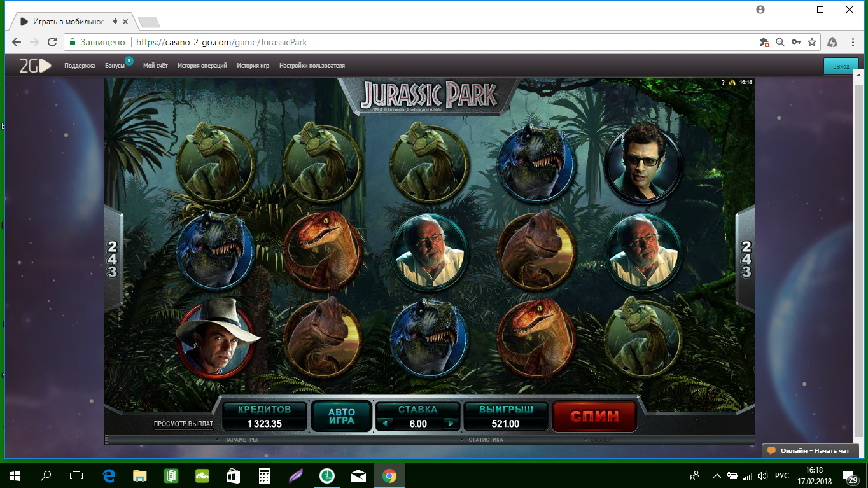Image resolution: width=868 pixels, height=488 pixels.
Task: Click the right 243 ways indicator
Action: click(746, 259)
